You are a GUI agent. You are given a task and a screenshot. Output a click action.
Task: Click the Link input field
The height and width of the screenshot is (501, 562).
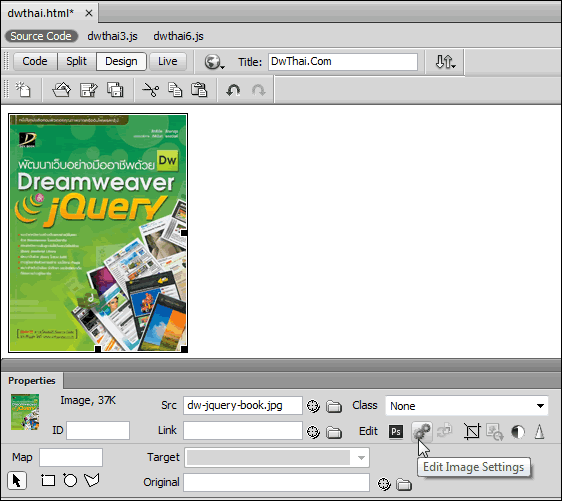pos(243,430)
